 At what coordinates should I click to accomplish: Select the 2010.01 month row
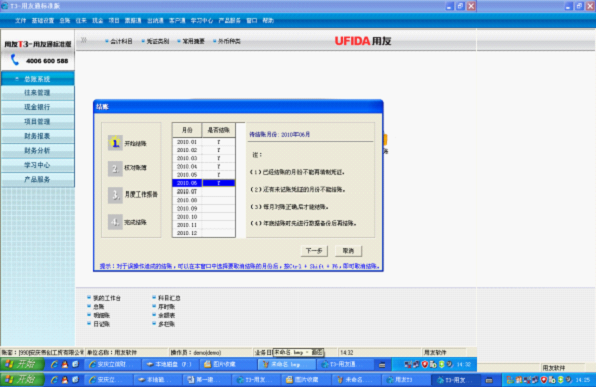(x=204, y=142)
